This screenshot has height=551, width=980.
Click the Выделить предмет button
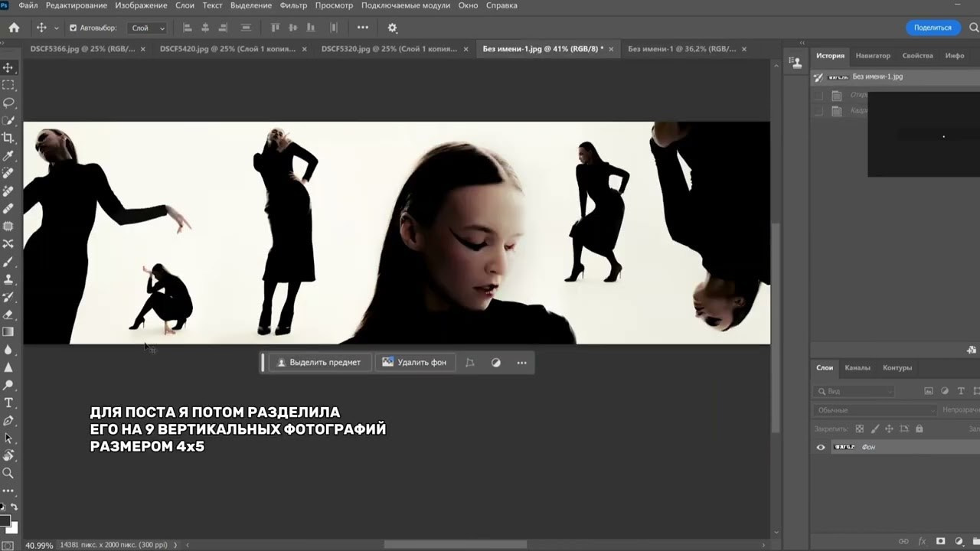pos(318,362)
